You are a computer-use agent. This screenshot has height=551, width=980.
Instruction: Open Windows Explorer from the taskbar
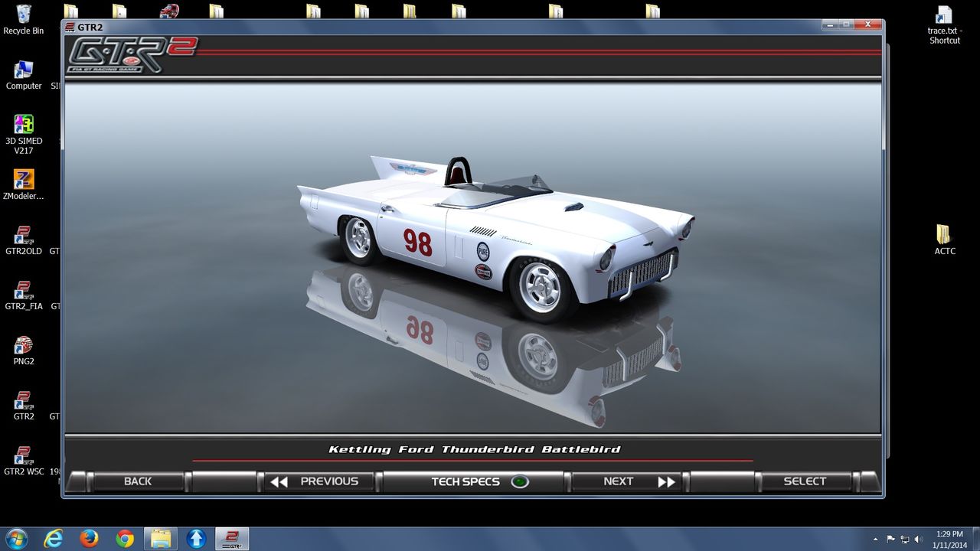click(161, 539)
